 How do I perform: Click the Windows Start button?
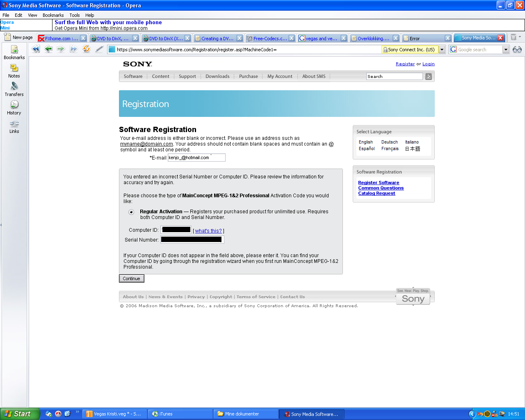20,414
